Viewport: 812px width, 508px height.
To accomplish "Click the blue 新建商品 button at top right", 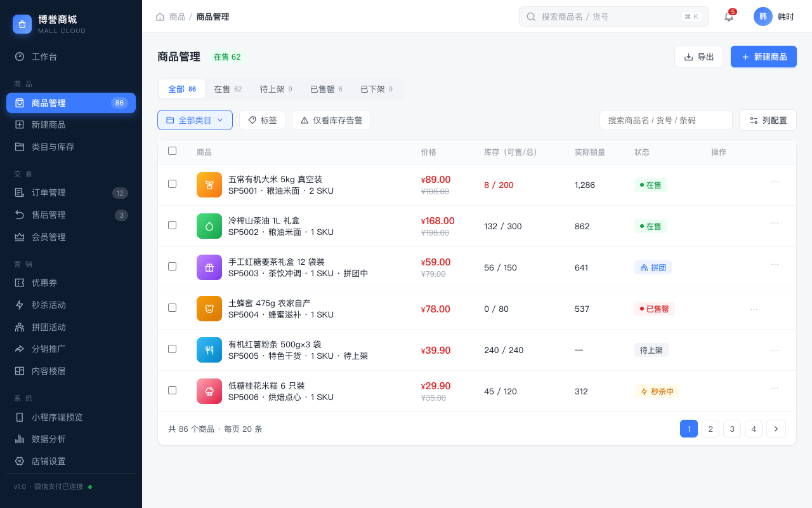I will click(x=764, y=57).
